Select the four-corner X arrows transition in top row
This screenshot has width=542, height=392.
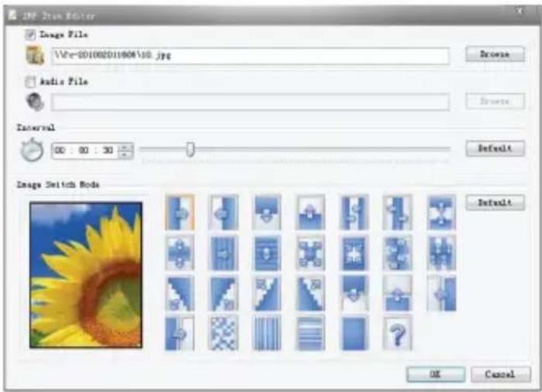point(441,212)
